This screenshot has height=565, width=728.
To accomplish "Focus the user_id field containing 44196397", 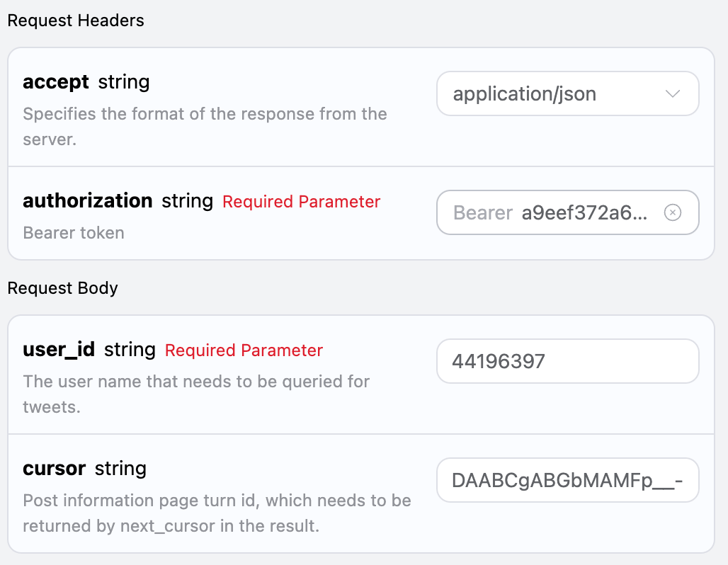I will point(567,361).
